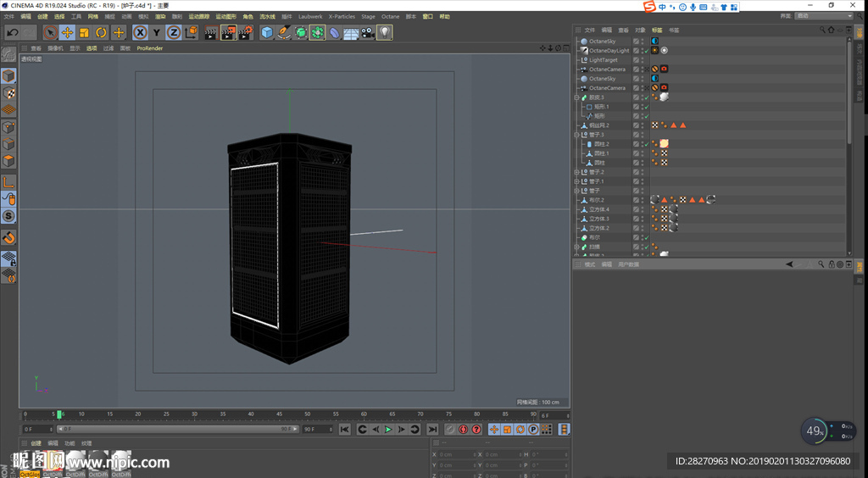Click the Undo arrow icon
Image resolution: width=868 pixels, height=478 pixels.
(12, 32)
